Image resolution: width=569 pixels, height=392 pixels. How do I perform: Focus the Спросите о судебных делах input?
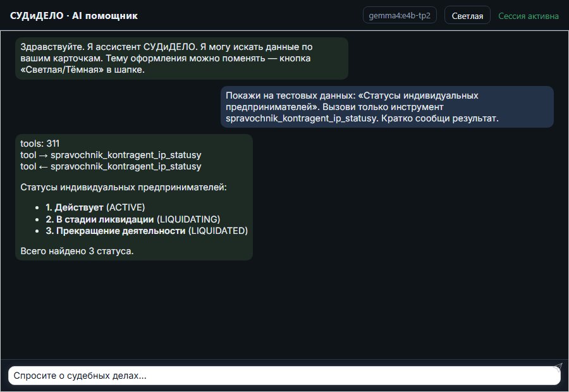click(284, 376)
